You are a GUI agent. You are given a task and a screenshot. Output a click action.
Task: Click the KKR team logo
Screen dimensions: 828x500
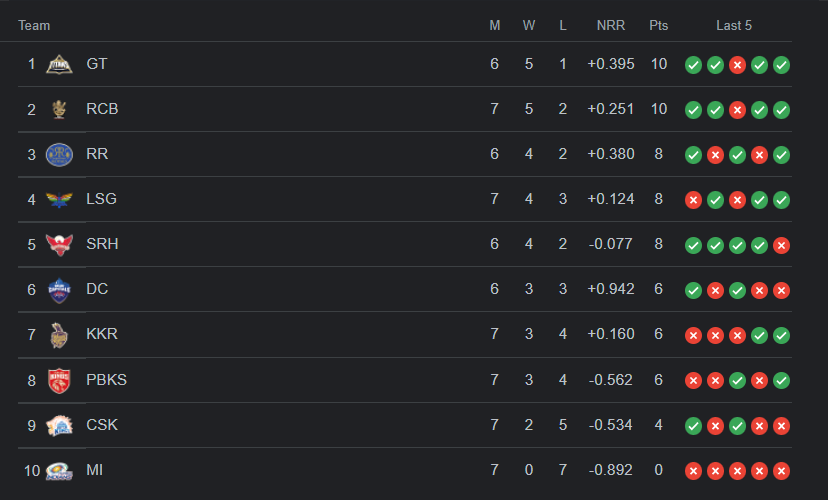60,334
